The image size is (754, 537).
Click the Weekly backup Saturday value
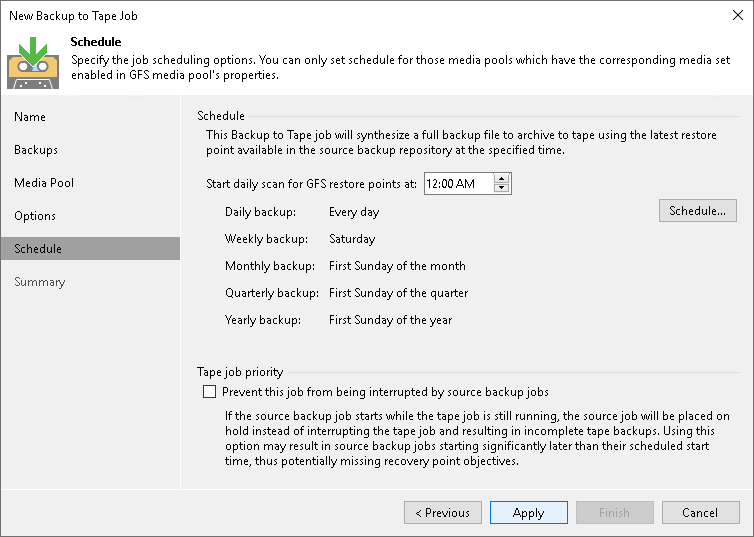point(352,239)
